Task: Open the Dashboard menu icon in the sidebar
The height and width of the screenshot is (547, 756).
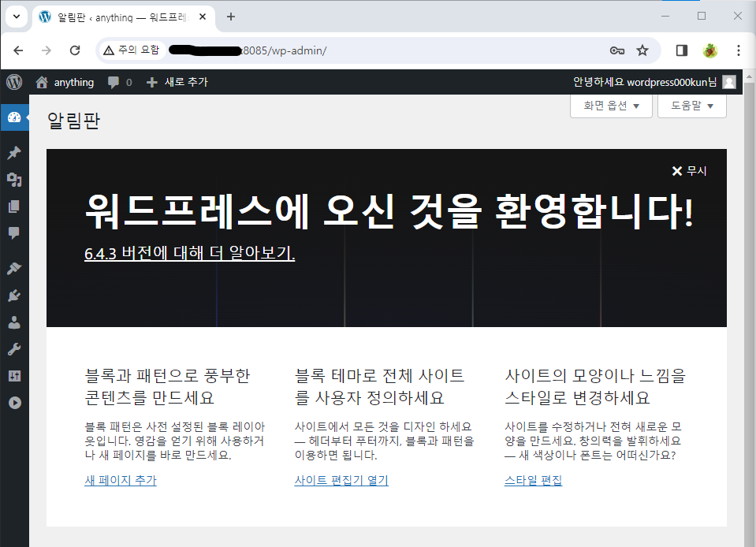Action: (x=14, y=117)
